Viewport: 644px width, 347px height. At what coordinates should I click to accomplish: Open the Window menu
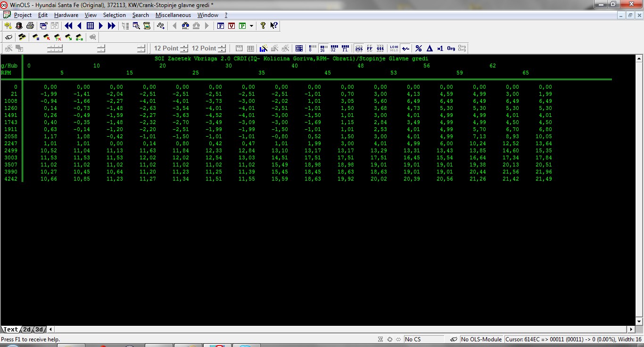pos(207,15)
